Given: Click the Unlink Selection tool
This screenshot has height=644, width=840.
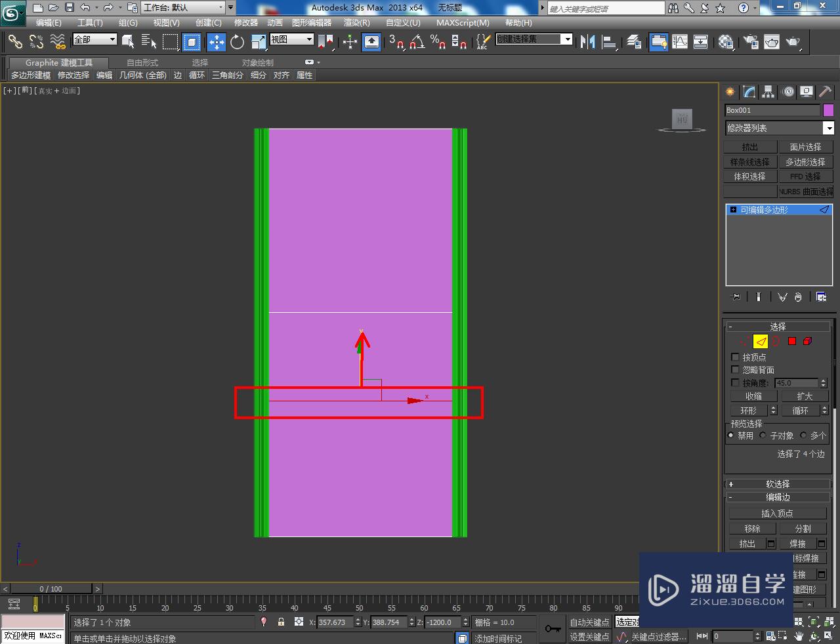Looking at the screenshot, I should (36, 42).
